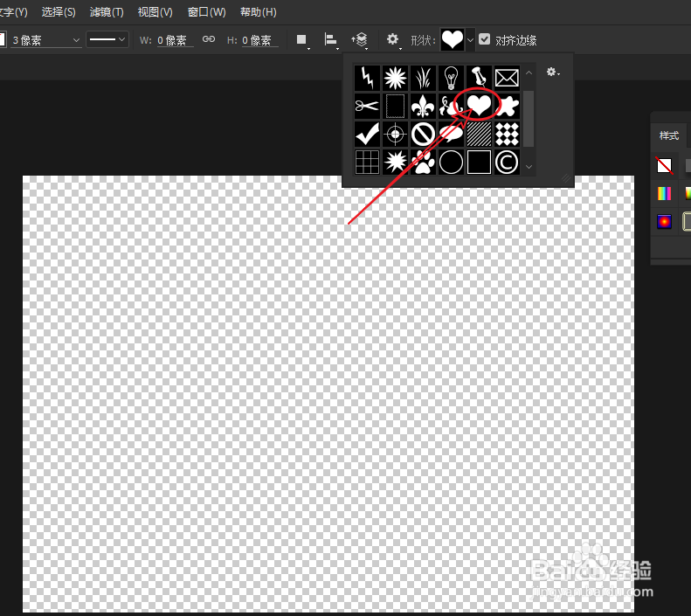Viewport: 691px width, 616px height.
Task: Click the link width and height icon
Action: tap(209, 39)
